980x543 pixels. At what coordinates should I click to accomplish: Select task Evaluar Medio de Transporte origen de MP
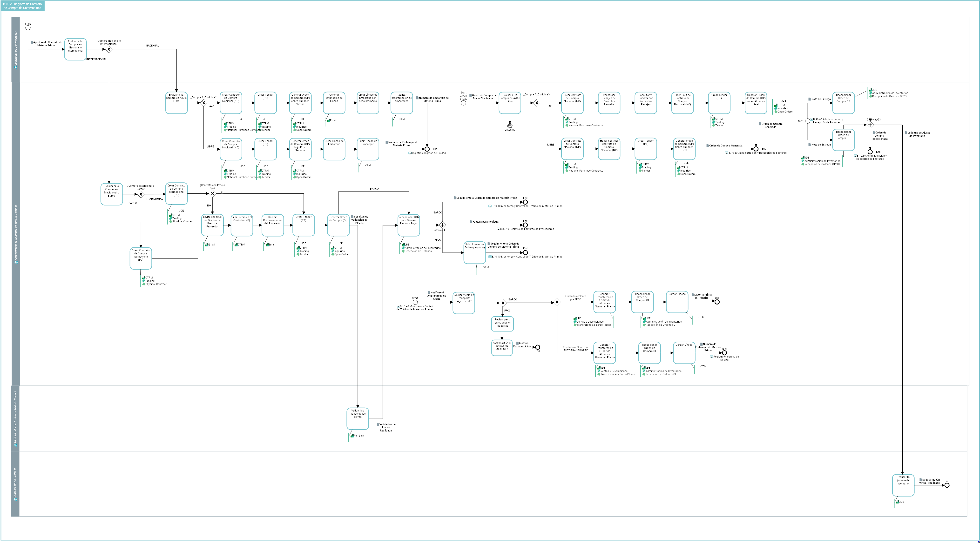[x=464, y=303]
